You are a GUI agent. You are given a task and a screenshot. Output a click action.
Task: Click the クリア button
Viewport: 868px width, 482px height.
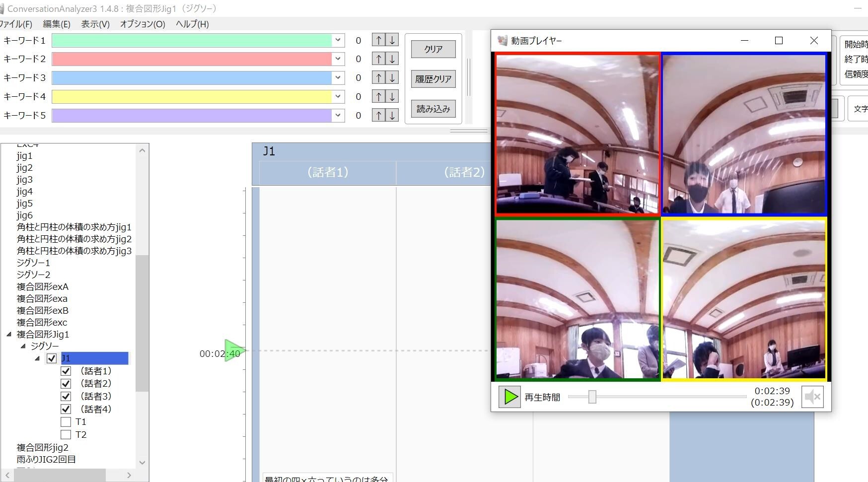pos(434,49)
